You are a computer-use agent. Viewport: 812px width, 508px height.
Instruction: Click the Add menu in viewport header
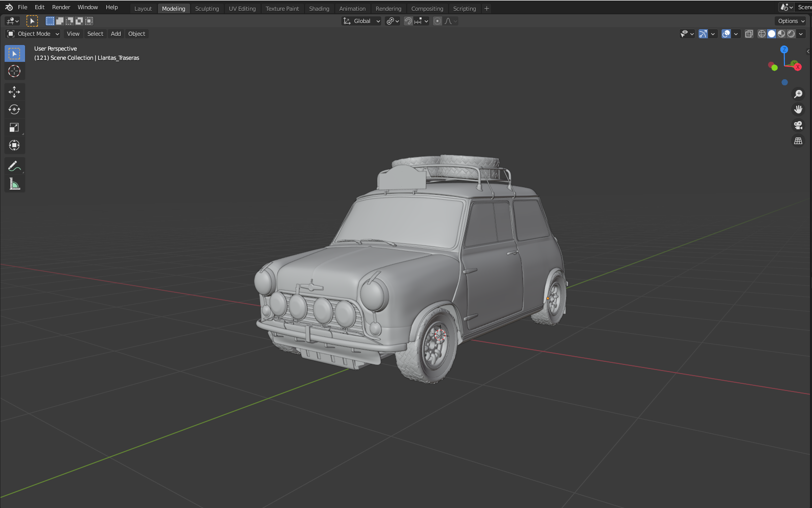(x=116, y=34)
